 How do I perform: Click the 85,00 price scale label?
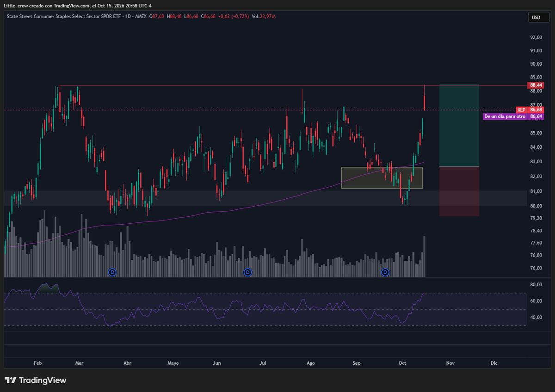click(x=536, y=133)
